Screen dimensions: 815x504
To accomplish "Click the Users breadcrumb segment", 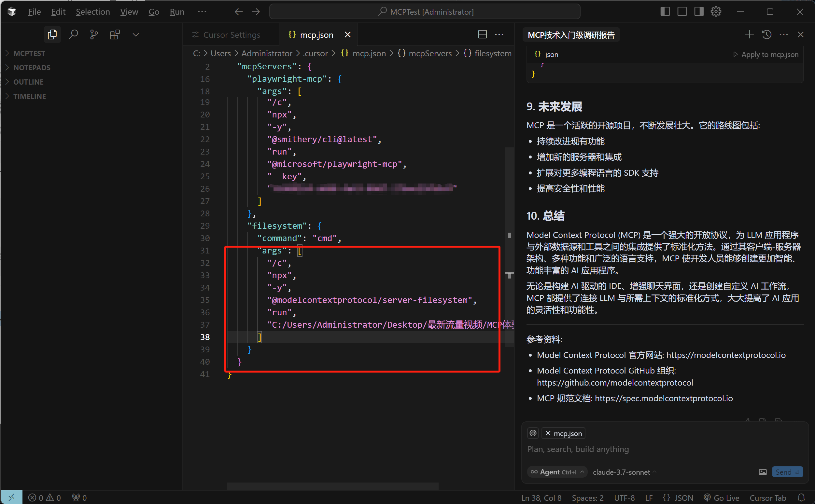I will pyautogui.click(x=221, y=53).
